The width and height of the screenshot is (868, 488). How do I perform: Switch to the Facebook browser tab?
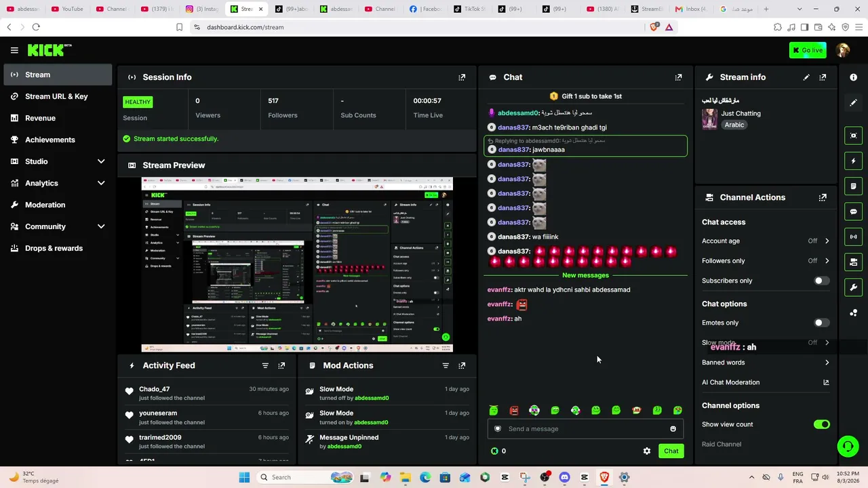[425, 9]
